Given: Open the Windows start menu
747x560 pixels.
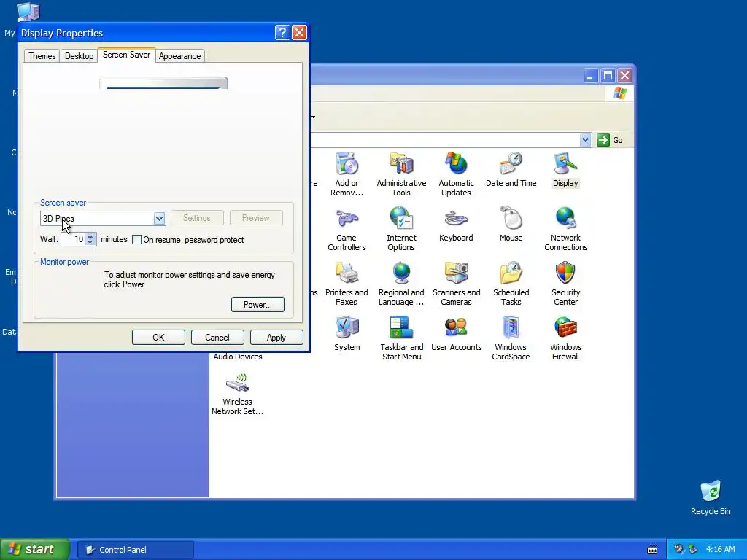Looking at the screenshot, I should 35,549.
